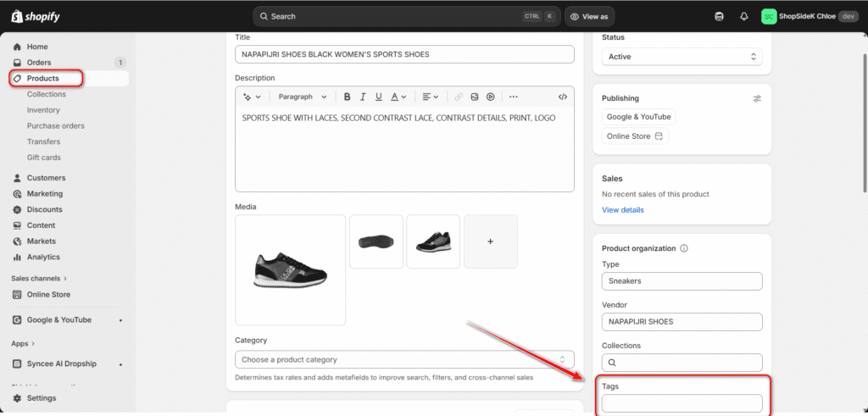The width and height of the screenshot is (868, 416).
Task: Open AI text generation dropdown
Action: pos(252,97)
